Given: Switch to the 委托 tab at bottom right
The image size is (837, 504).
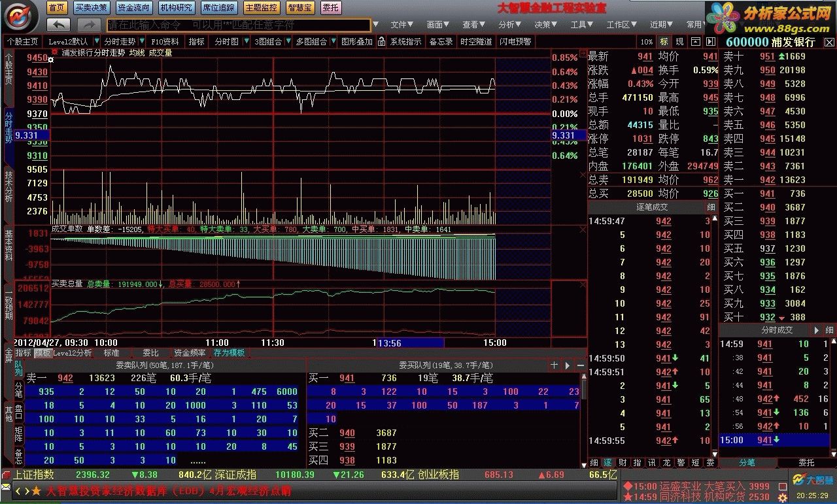Looking at the screenshot, I should click(807, 462).
